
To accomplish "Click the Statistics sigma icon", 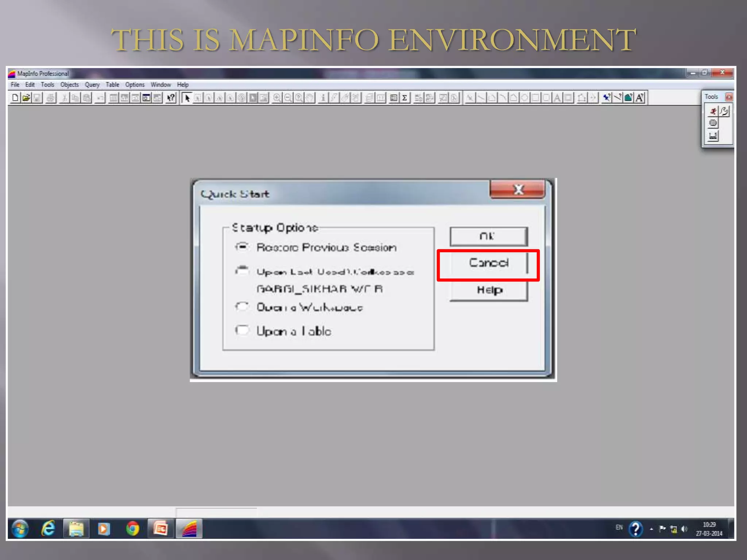I will 405,98.
